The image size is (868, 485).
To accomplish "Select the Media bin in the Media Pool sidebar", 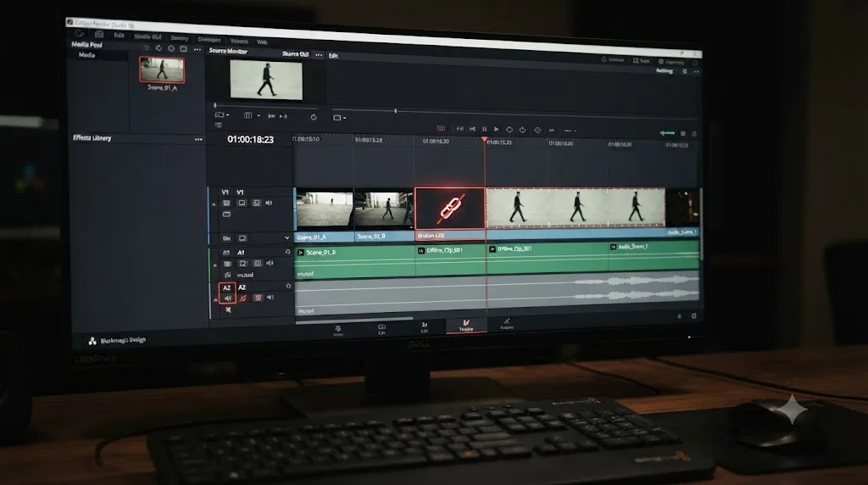I will pyautogui.click(x=87, y=55).
